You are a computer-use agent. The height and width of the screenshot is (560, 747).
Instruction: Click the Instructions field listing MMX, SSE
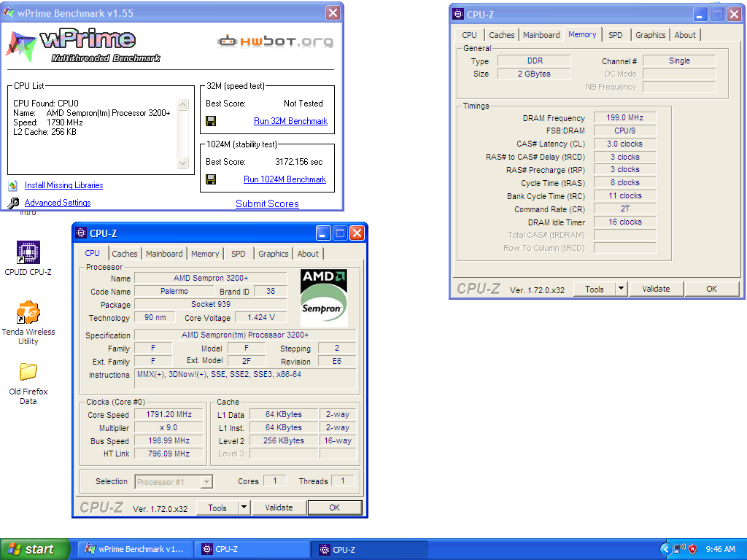pos(245,378)
